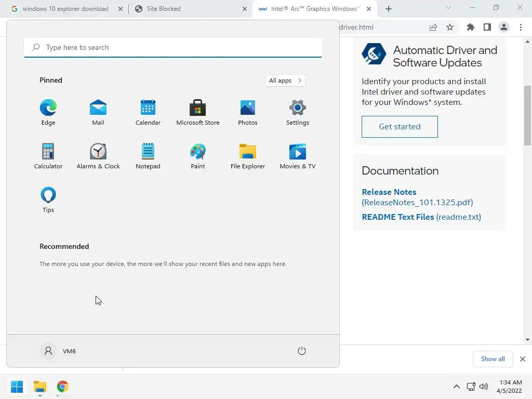
Task: Click Show all downloads button
Action: pyautogui.click(x=493, y=359)
